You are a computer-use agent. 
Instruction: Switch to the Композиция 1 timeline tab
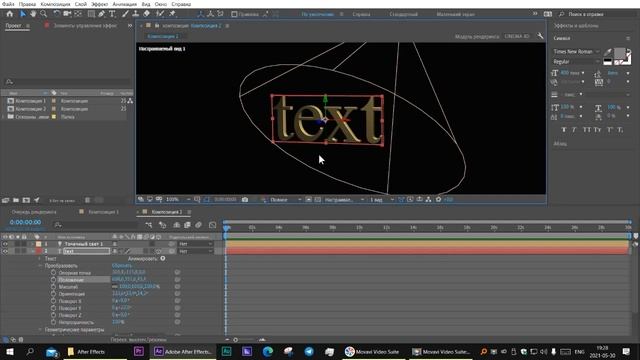[x=103, y=212]
